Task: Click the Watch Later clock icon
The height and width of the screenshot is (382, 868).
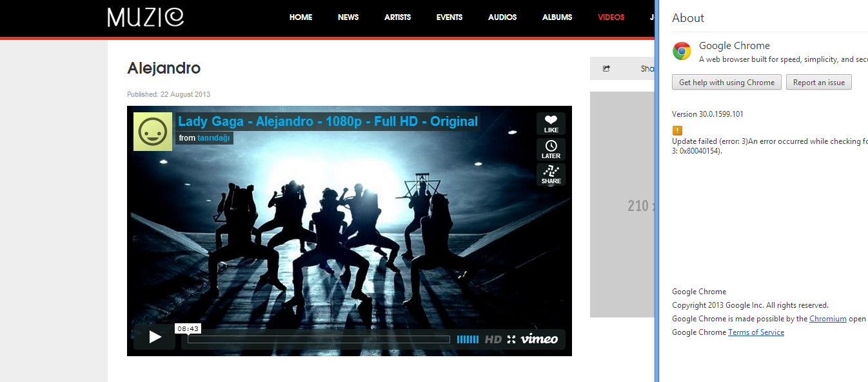Action: point(551,149)
